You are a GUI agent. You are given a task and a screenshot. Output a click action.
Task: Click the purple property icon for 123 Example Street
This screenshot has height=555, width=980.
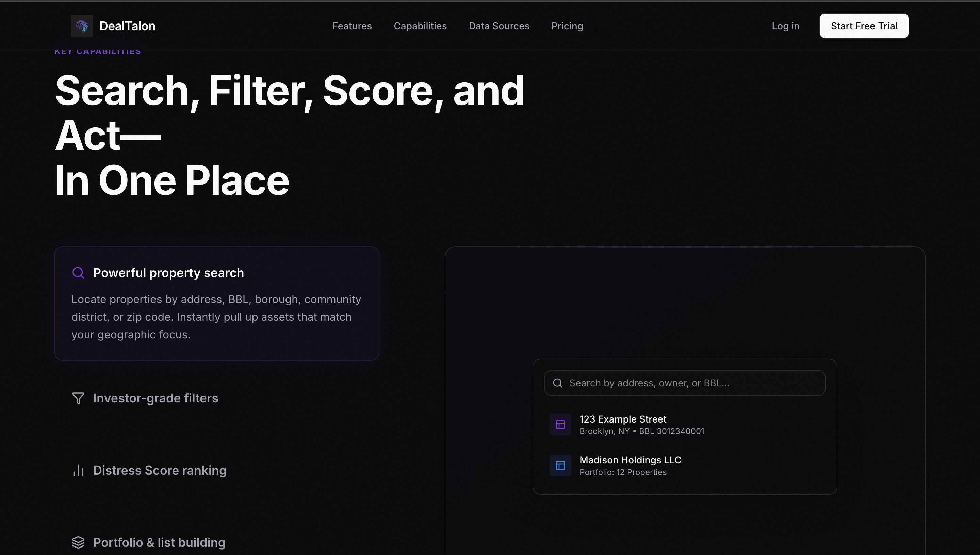click(560, 425)
